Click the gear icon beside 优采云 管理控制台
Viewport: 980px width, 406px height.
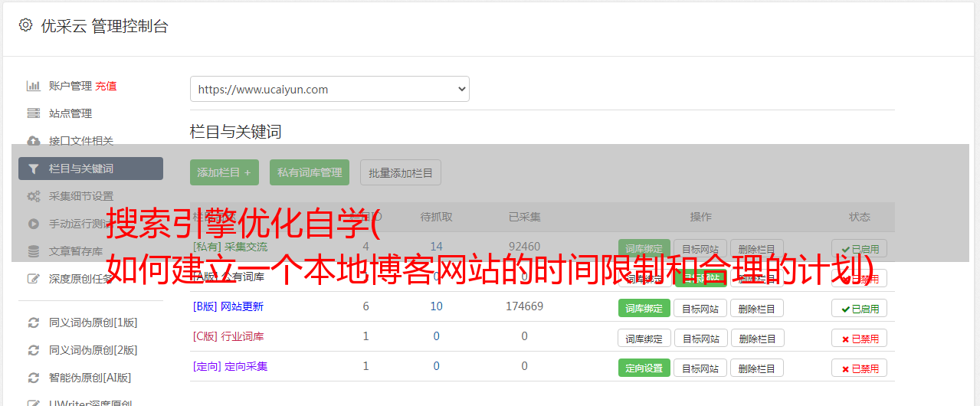25,25
